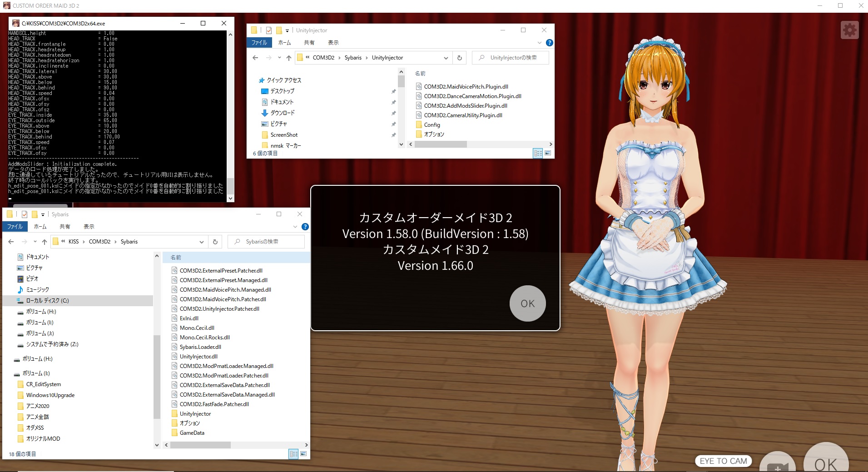This screenshot has width=868, height=472.
Task: Switch Sybaris window to details view
Action: coord(293,454)
